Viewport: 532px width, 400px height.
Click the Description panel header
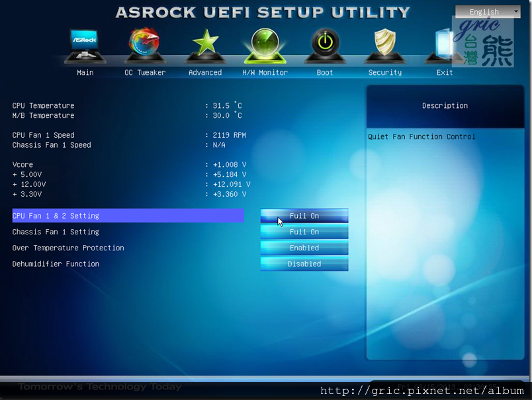tap(445, 105)
